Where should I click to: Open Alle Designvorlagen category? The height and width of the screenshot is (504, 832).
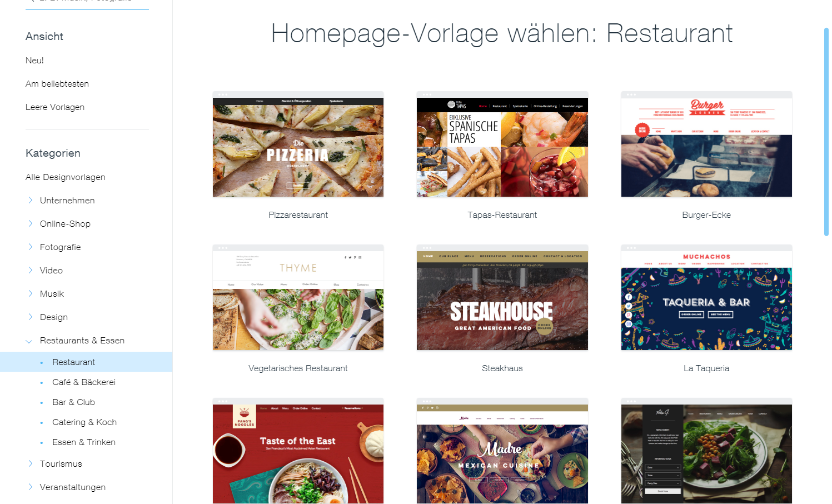click(66, 177)
